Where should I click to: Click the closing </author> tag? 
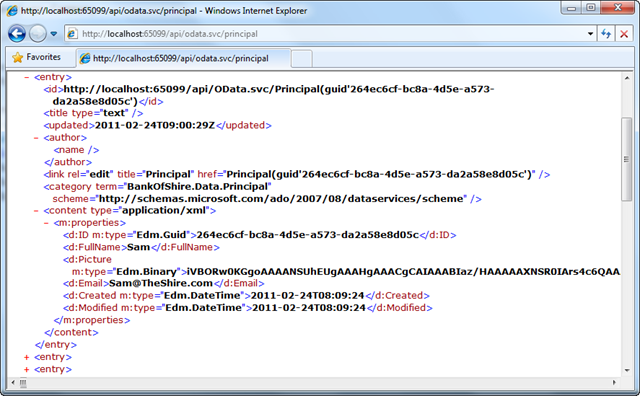(68, 162)
